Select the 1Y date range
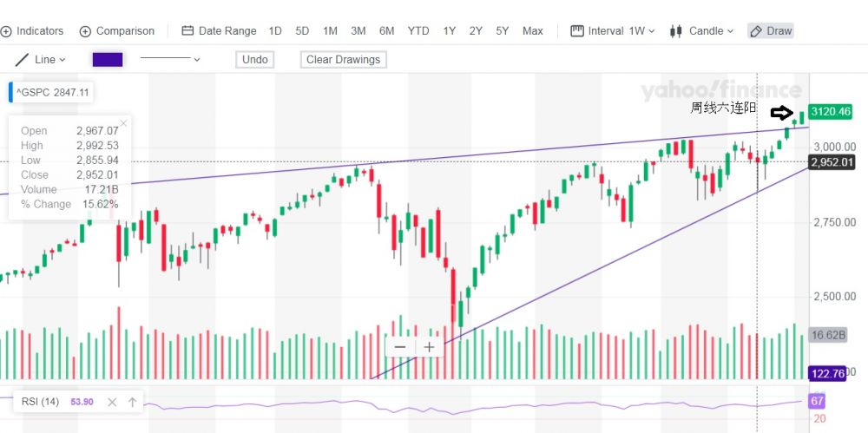The image size is (868, 433). 450,31
